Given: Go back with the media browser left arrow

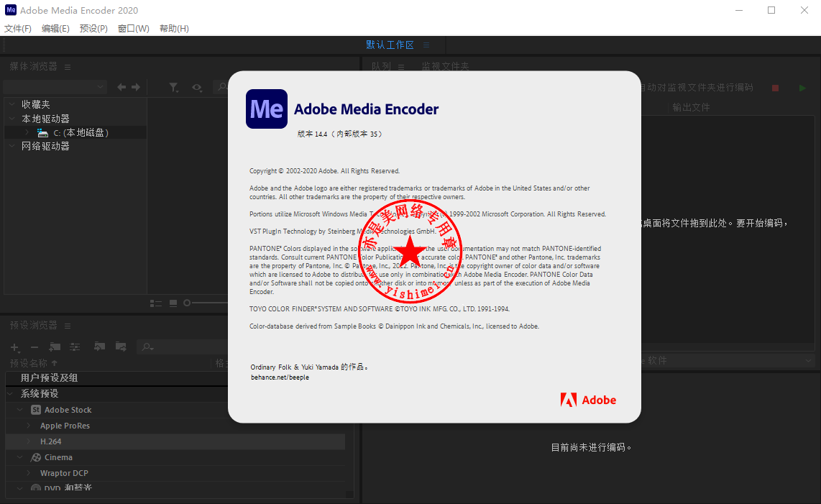Looking at the screenshot, I should (x=121, y=87).
